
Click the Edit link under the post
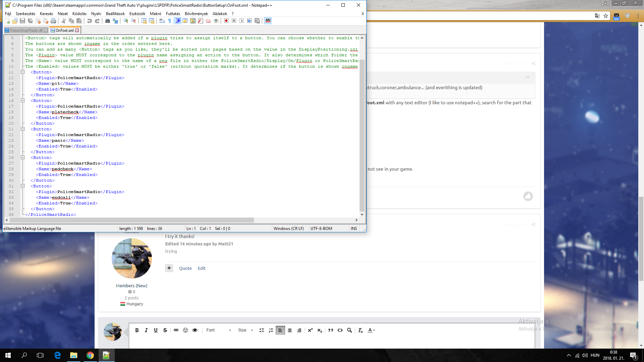click(202, 268)
